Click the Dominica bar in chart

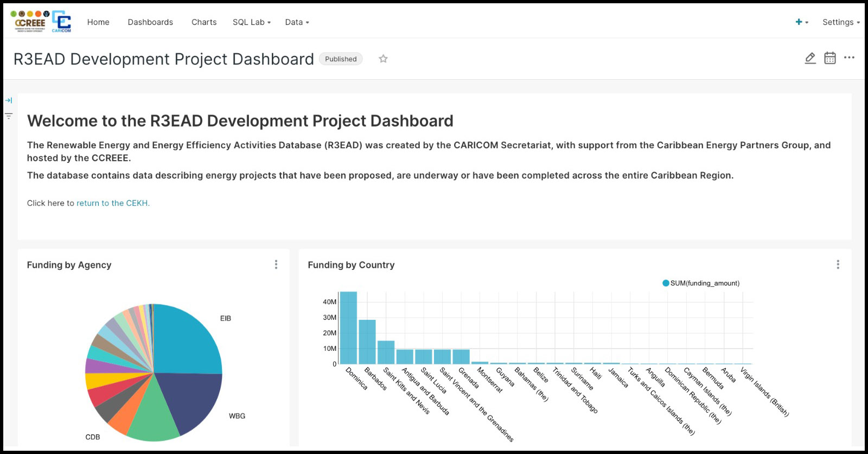[x=348, y=328]
